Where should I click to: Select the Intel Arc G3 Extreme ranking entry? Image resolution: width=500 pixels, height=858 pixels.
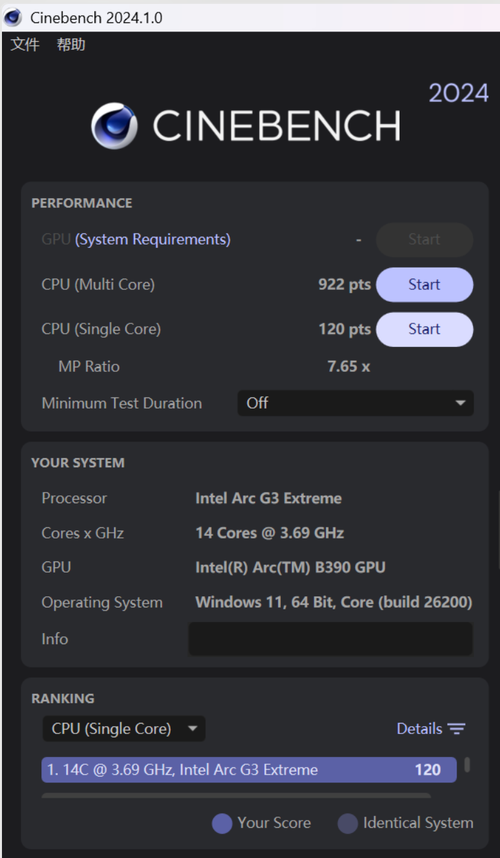pyautogui.click(x=249, y=769)
